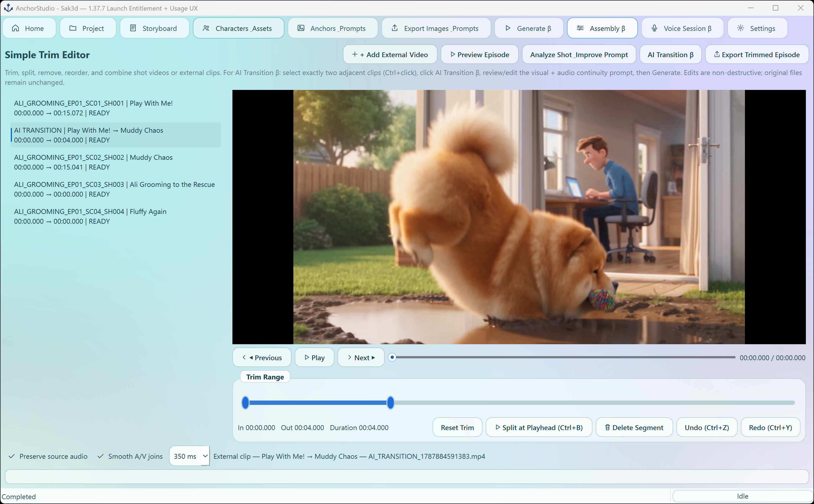Click the Export Images_Prompts upload icon
Image resolution: width=814 pixels, height=504 pixels.
(395, 28)
